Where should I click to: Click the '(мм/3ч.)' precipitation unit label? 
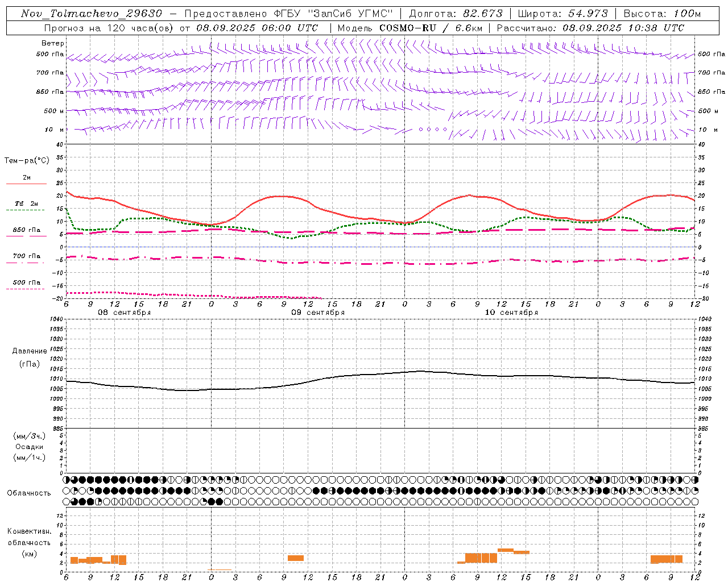(x=30, y=436)
